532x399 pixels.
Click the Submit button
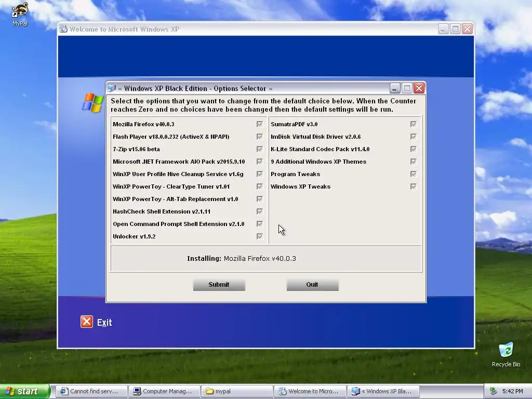click(x=219, y=285)
